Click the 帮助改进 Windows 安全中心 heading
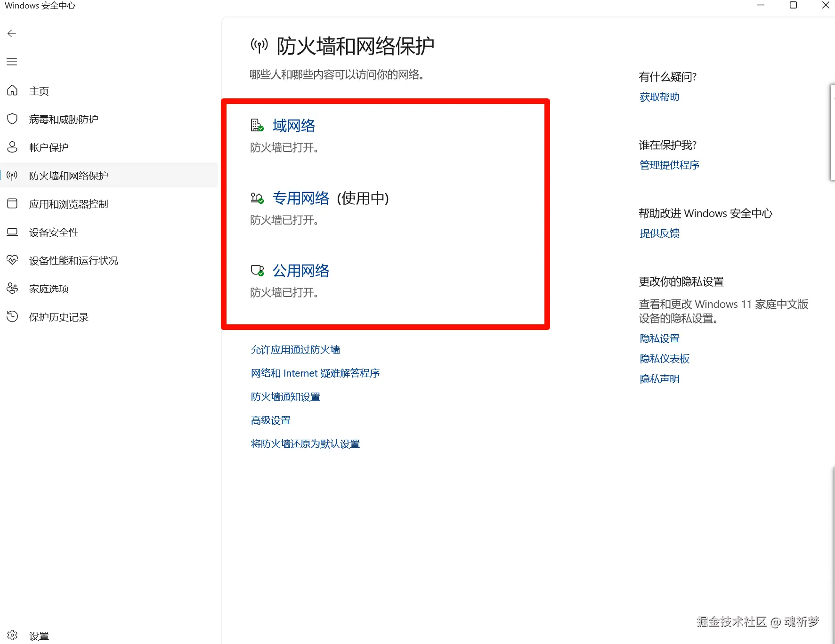Screen dimensions: 835x644 [705, 213]
